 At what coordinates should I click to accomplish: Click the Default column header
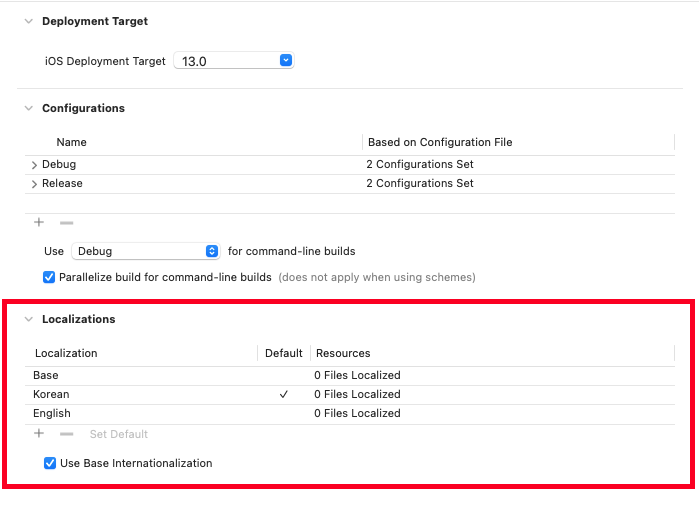284,353
